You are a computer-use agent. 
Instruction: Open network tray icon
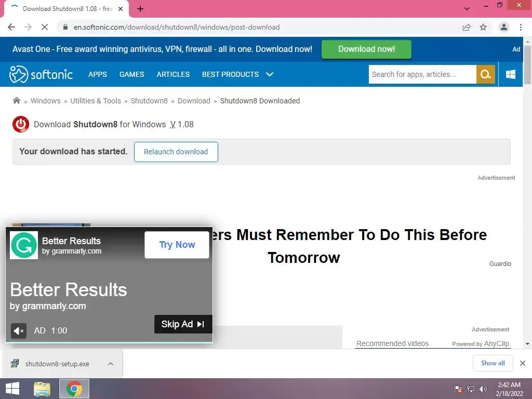point(471,389)
